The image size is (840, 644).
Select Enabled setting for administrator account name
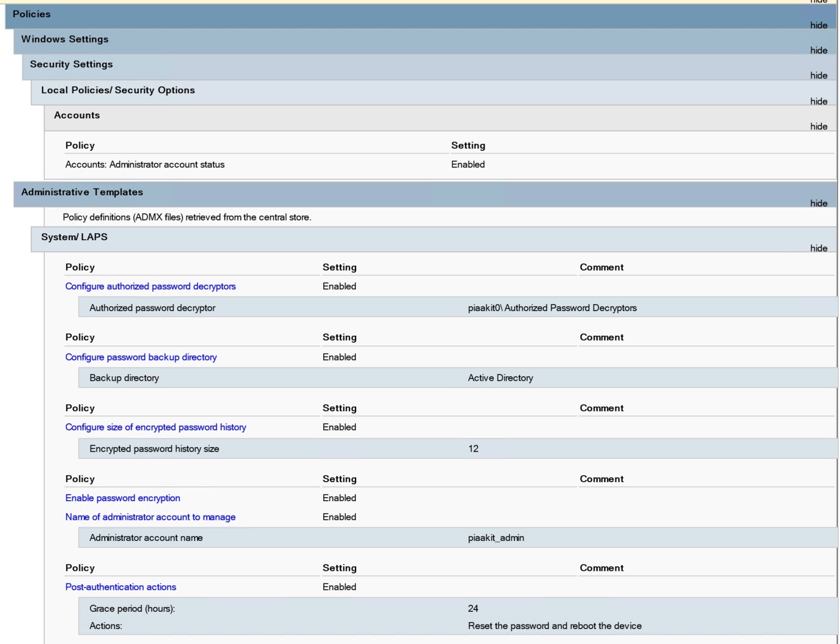click(339, 517)
